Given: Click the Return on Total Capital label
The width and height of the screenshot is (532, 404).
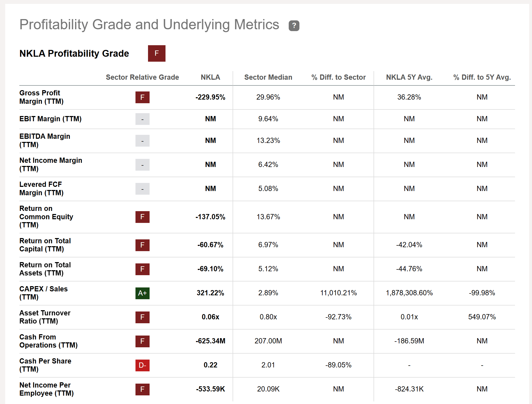Looking at the screenshot, I should tap(45, 245).
